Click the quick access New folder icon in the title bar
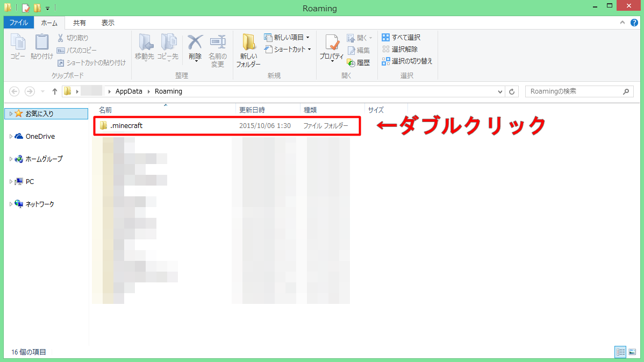The height and width of the screenshot is (362, 644). 38,8
